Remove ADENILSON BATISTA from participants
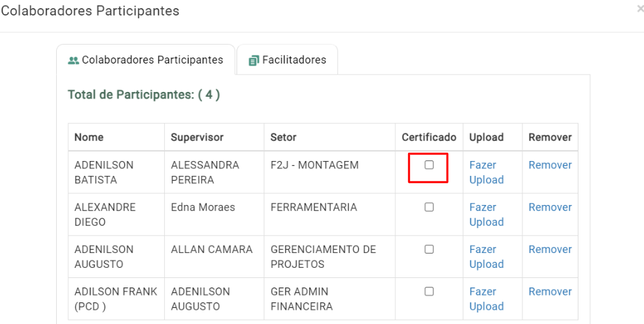 [x=550, y=165]
